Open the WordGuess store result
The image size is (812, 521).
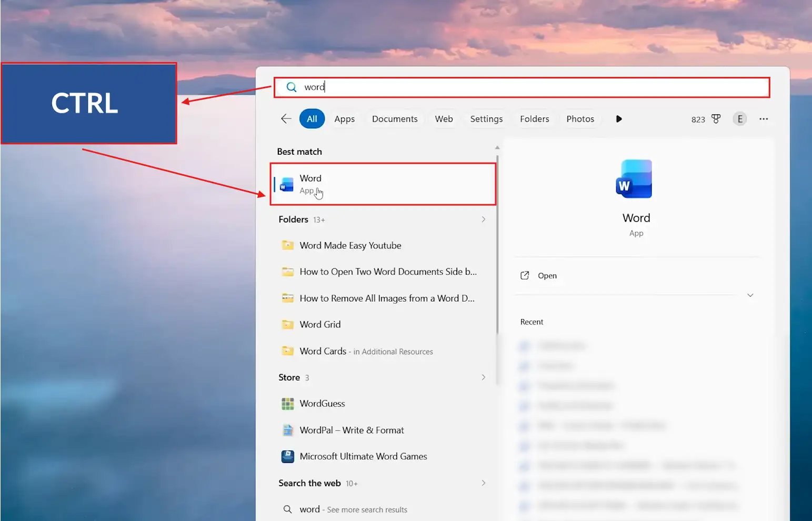click(x=383, y=404)
